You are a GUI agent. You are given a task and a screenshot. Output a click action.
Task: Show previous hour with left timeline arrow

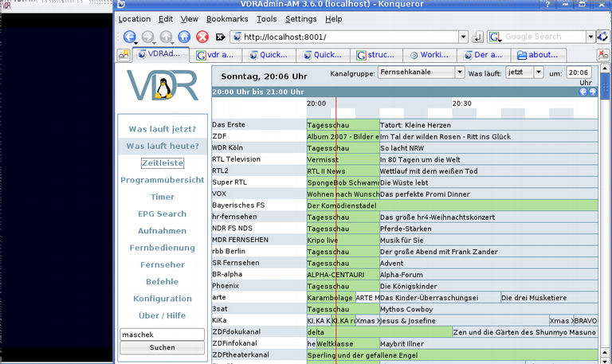coord(583,92)
